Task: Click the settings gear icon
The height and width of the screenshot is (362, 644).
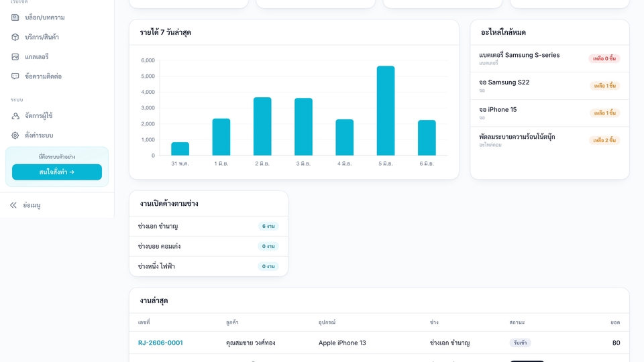Action: 15,135
